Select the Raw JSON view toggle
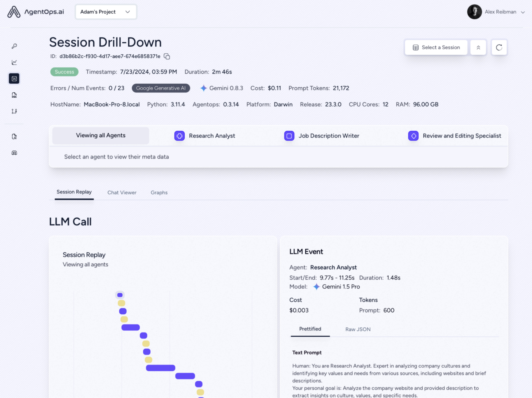 (358, 329)
